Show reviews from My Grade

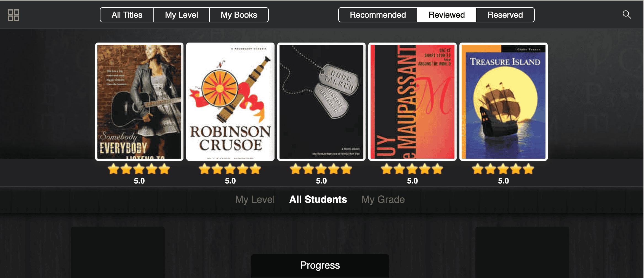[383, 200]
